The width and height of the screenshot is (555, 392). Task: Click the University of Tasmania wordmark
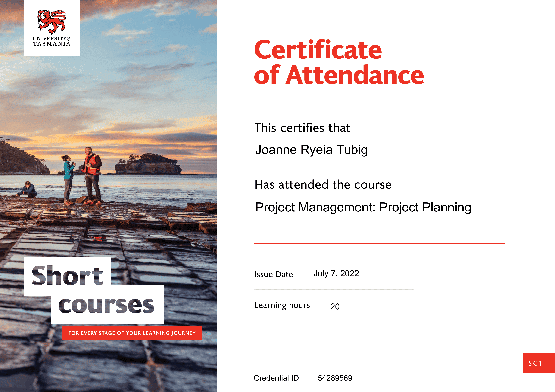(51, 41)
